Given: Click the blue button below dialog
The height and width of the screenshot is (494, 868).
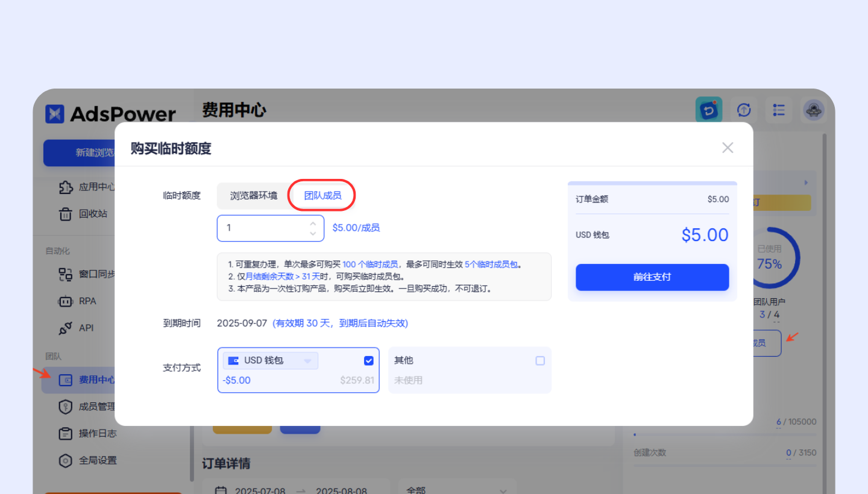Looking at the screenshot, I should click(x=300, y=430).
